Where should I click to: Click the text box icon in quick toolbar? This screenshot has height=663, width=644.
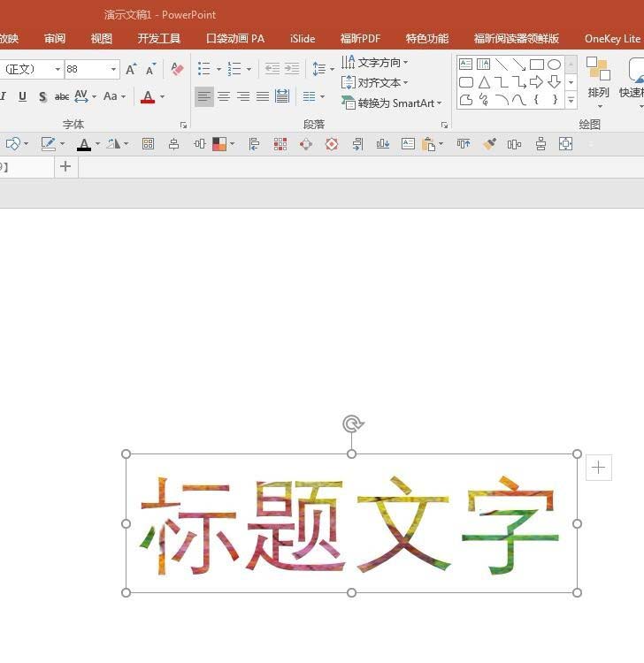(x=408, y=144)
